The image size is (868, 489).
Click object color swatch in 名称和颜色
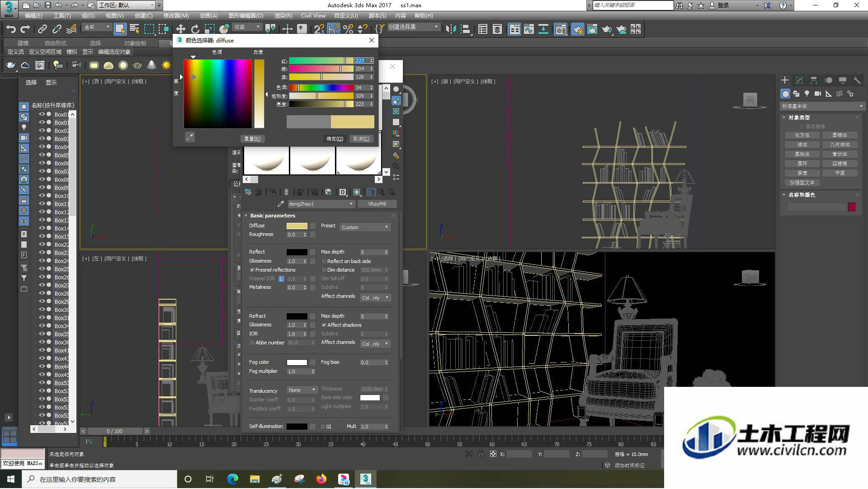point(852,207)
